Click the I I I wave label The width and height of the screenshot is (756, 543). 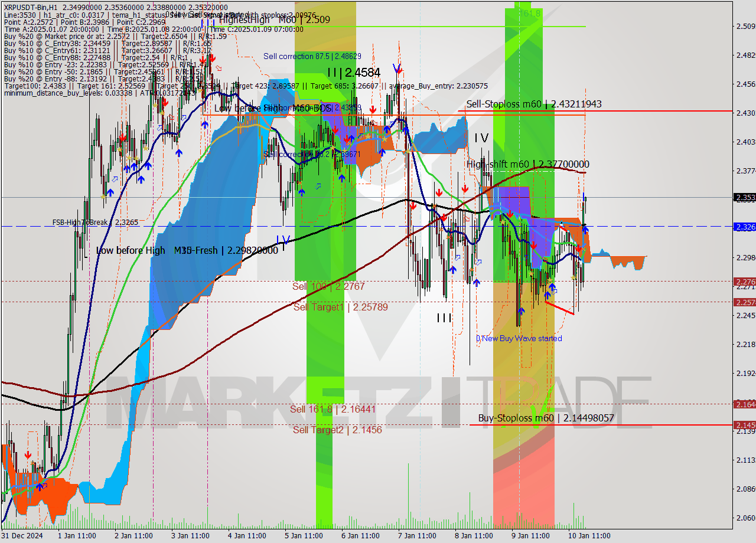pos(444,318)
